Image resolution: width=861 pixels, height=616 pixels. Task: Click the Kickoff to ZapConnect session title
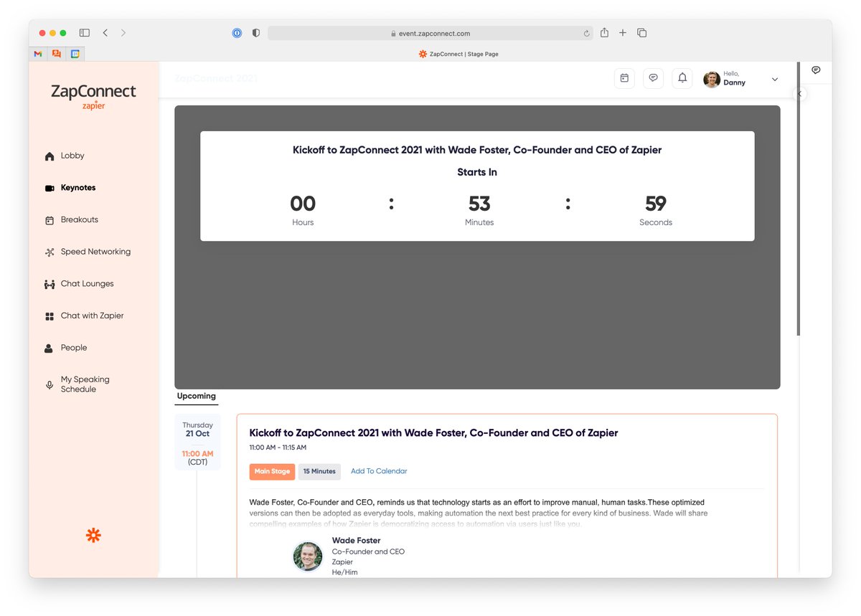pyautogui.click(x=433, y=433)
